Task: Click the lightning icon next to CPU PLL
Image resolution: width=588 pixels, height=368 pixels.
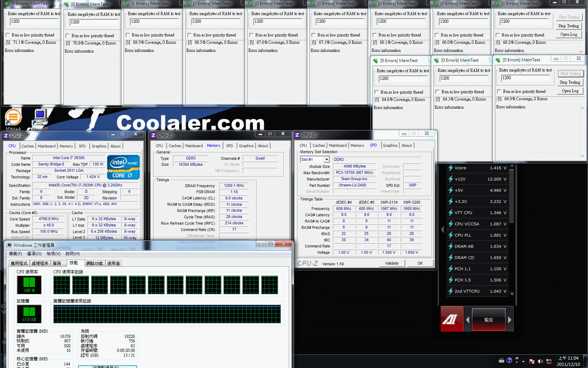Action: pos(451,235)
